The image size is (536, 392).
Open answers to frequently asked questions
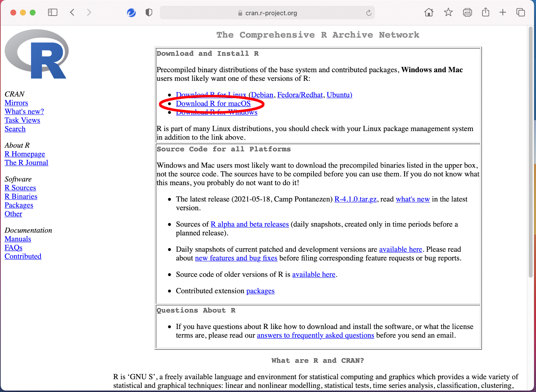tap(315, 335)
